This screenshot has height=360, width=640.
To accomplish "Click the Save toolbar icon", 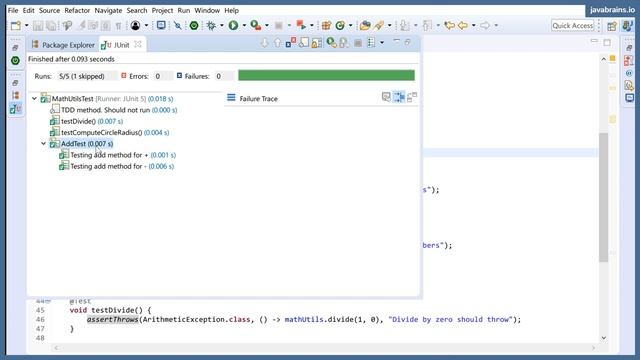I will pos(38,25).
